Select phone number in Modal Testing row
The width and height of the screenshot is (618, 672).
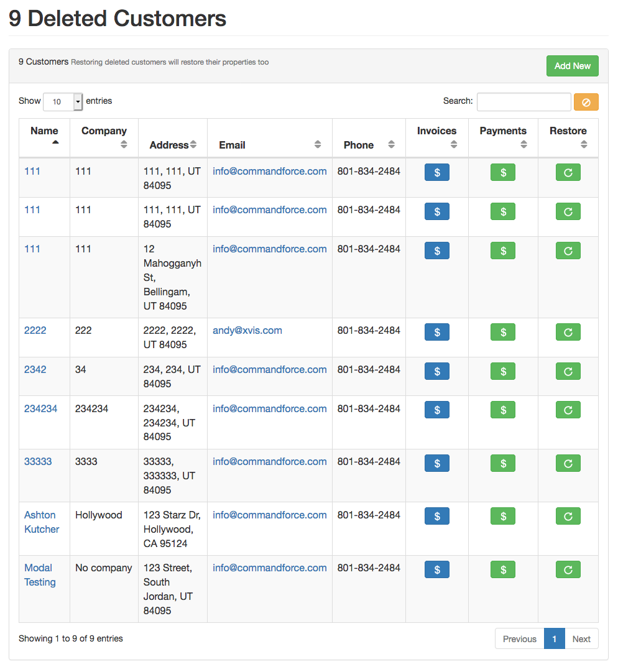point(369,568)
